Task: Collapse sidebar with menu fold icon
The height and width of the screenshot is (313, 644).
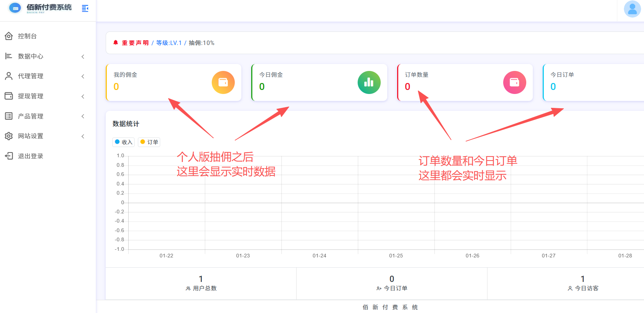Action: tap(85, 8)
